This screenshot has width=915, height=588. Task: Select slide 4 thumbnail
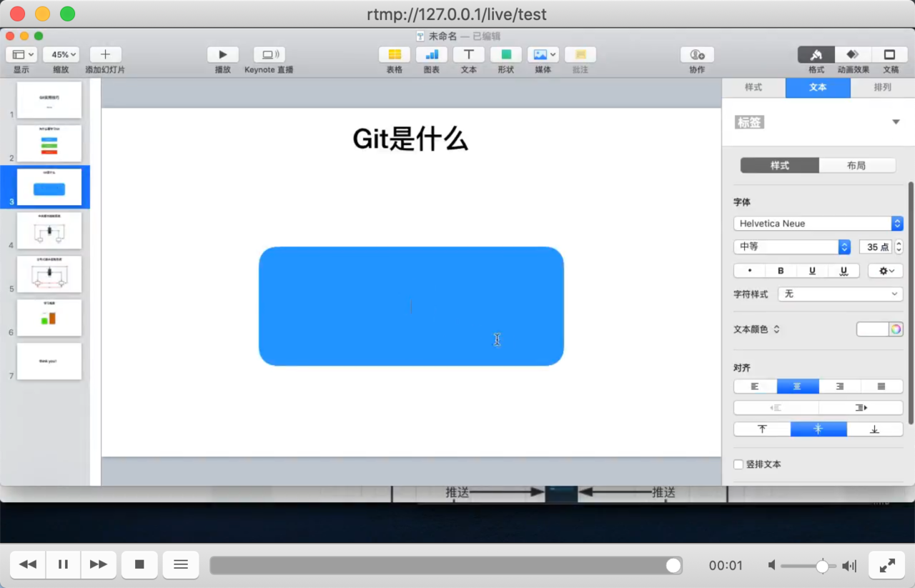tap(49, 231)
